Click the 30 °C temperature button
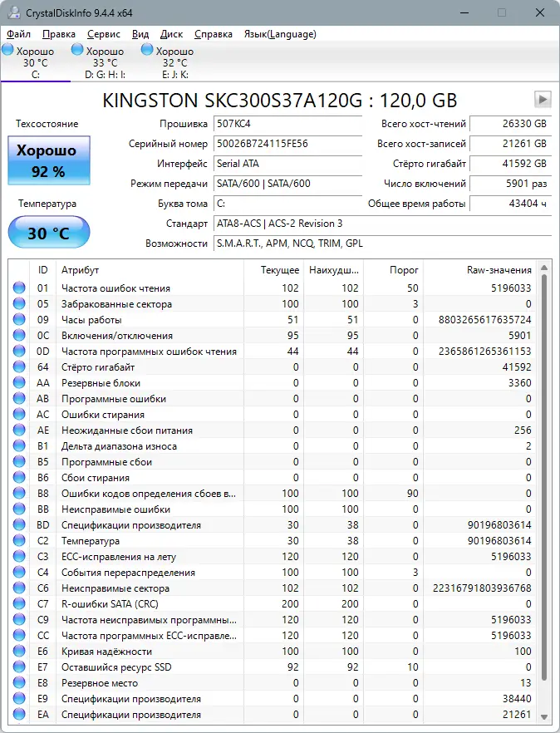560x733 pixels. [x=49, y=233]
